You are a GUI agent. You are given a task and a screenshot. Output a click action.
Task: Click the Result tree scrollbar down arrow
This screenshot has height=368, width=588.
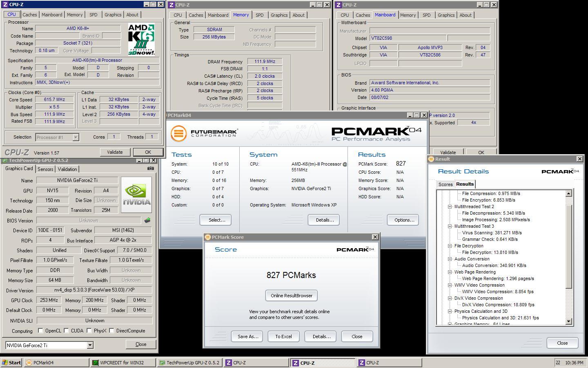[569, 321]
